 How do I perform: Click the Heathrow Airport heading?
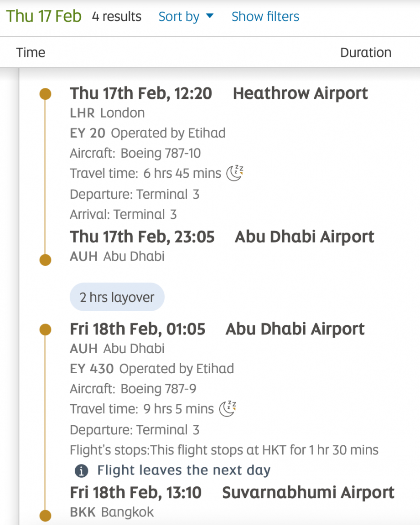coord(301,93)
